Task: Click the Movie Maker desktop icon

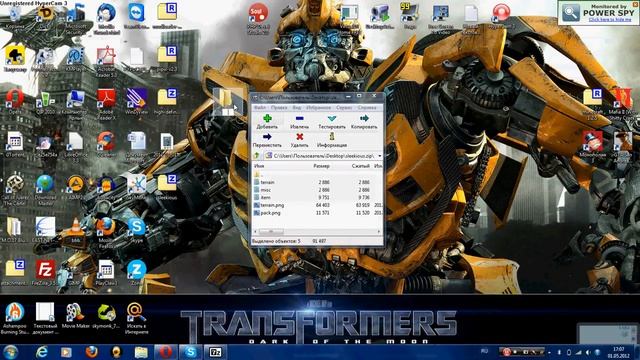Action: tap(76, 316)
